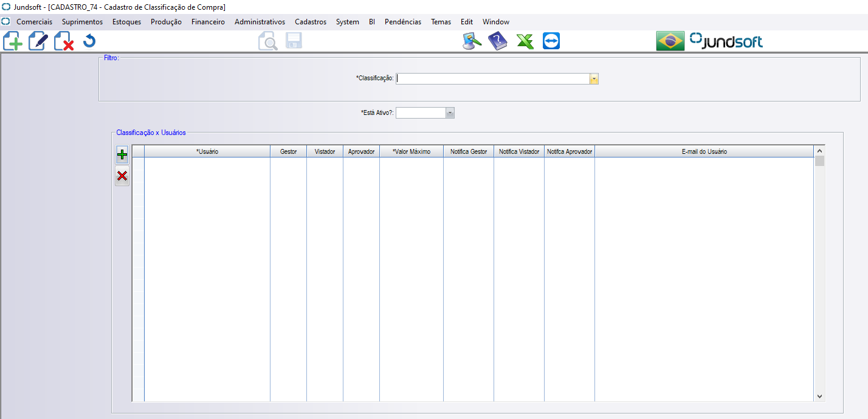Remove user row with the red X button
The height and width of the screenshot is (419, 868).
coord(122,176)
